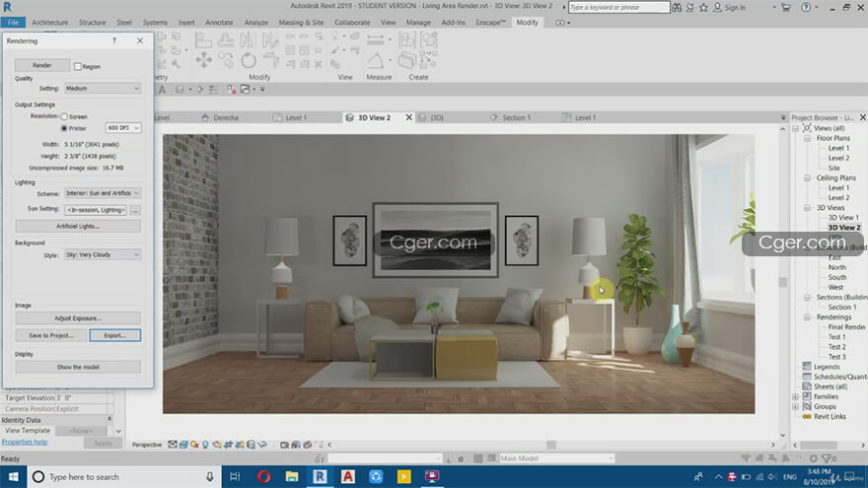Screen dimensions: 868x488
Task: Open the Revit app from Windows taskbar
Action: pos(320,476)
